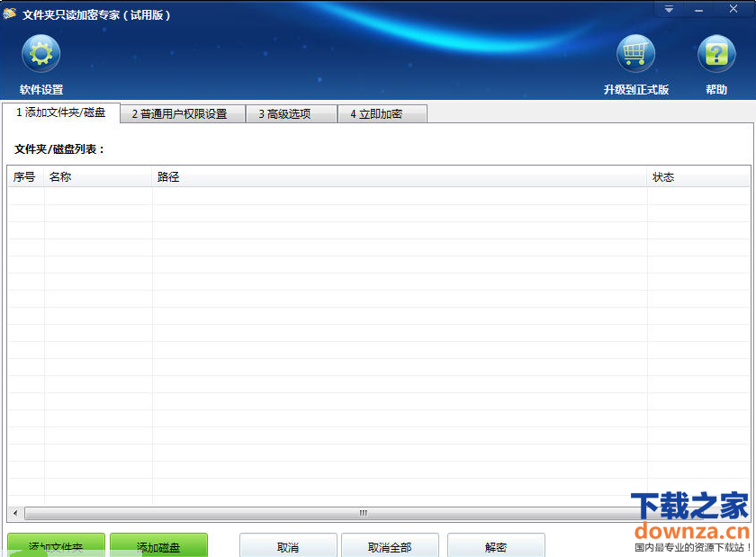756x557 pixels.
Task: Click the horizontal scrollbar left arrow
Action: click(15, 514)
